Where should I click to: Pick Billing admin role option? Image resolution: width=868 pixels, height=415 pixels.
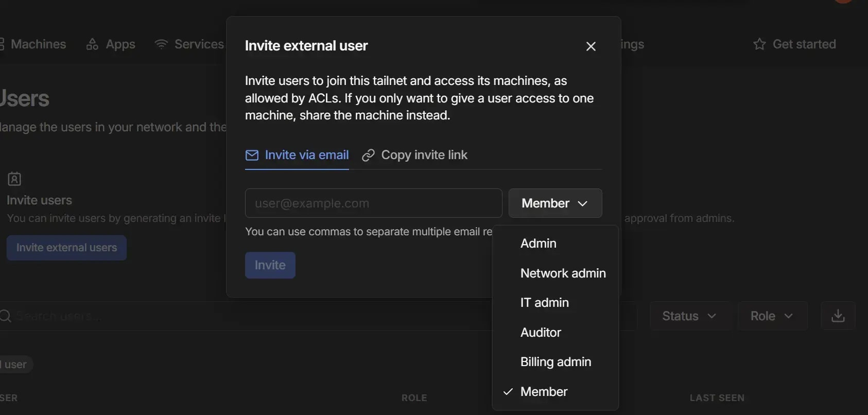pyautogui.click(x=555, y=361)
